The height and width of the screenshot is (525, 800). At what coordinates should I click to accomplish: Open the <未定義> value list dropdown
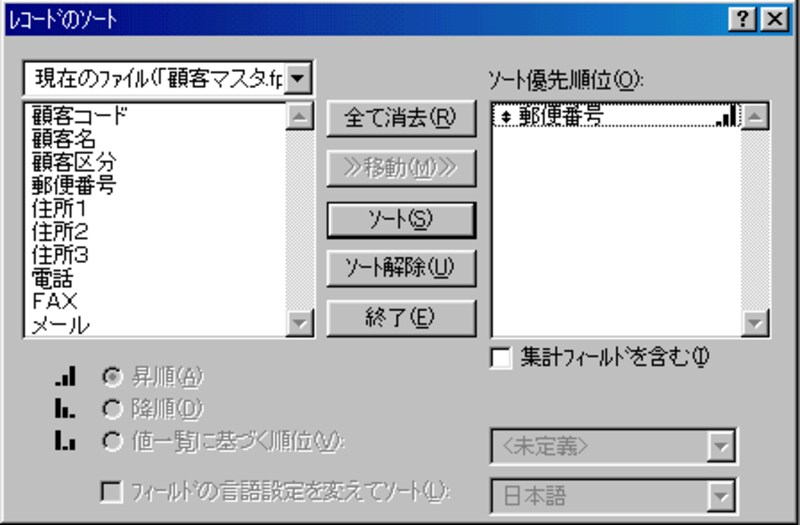[x=721, y=446]
